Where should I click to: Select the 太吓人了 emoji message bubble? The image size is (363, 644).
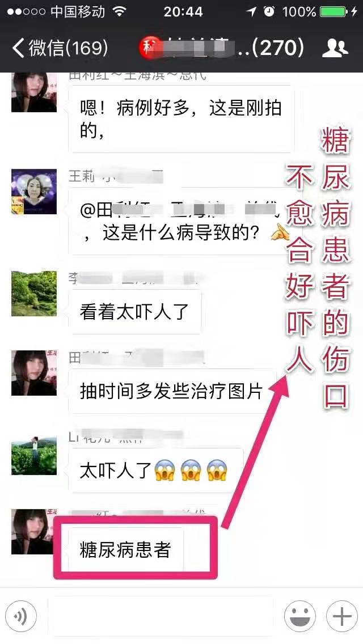point(156,471)
